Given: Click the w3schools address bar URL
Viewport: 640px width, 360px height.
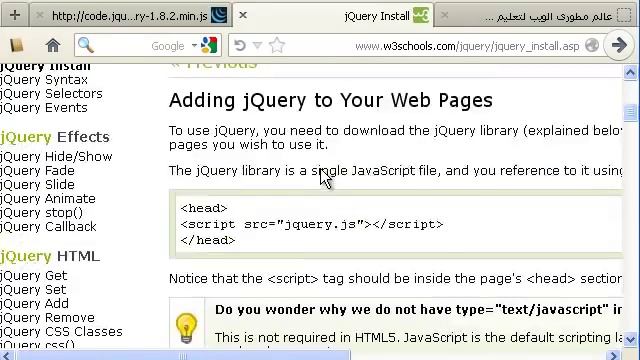Looking at the screenshot, I should pyautogui.click(x=467, y=46).
